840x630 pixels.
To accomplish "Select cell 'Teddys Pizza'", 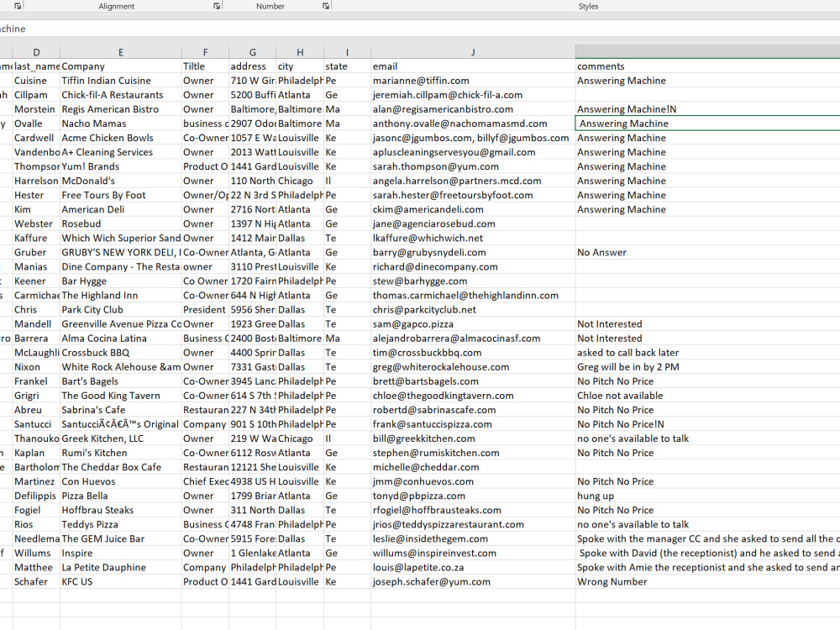I will (x=121, y=525).
